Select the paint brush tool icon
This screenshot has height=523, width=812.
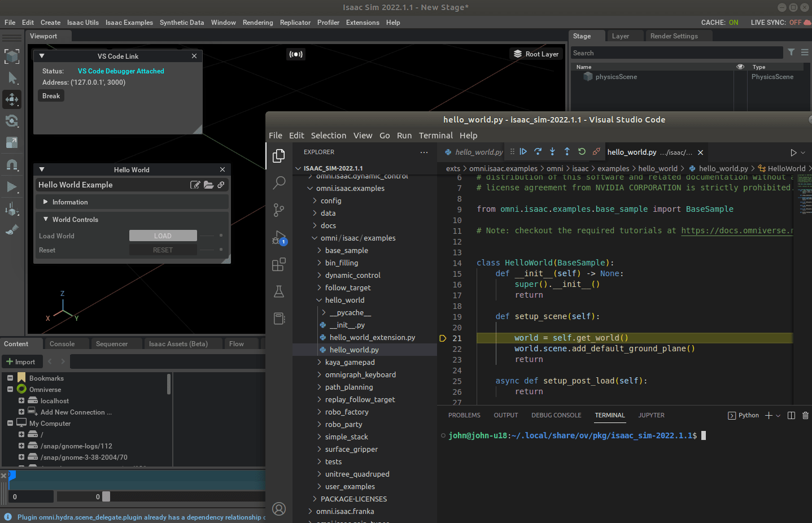click(12, 230)
